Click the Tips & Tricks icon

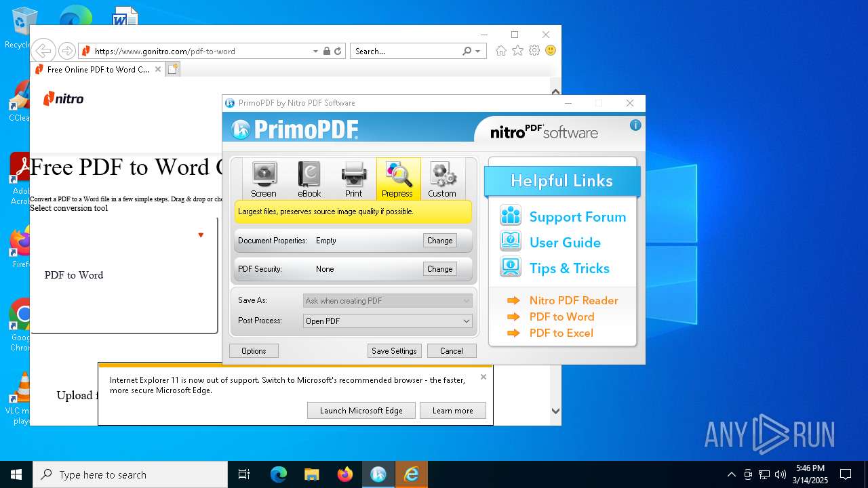(511, 267)
